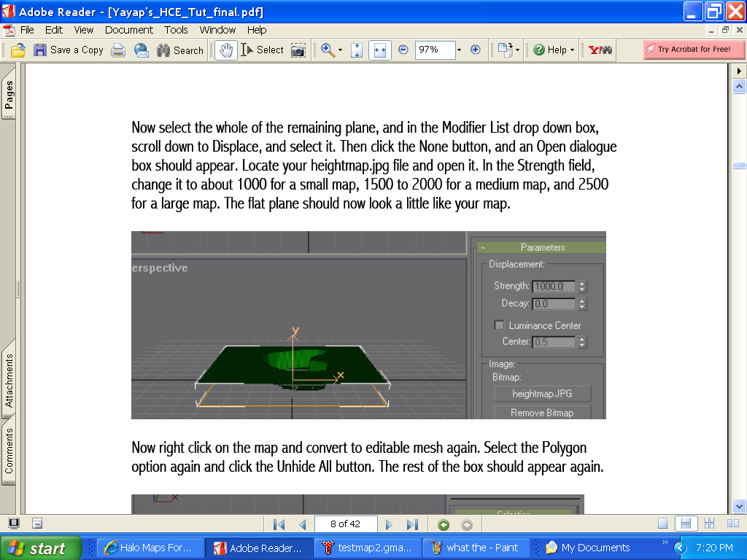Click the full screen view icon in status bar

click(x=14, y=524)
